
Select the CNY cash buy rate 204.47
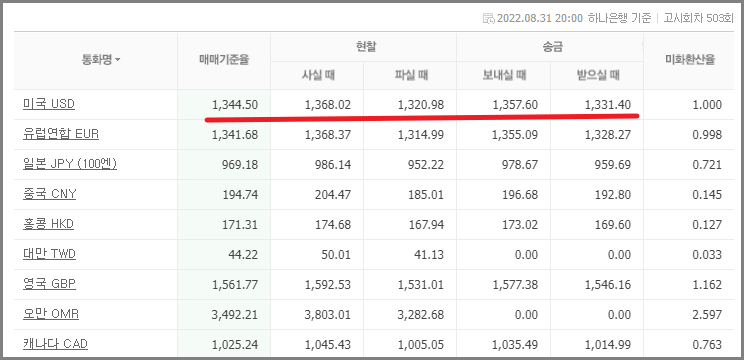[333, 195]
